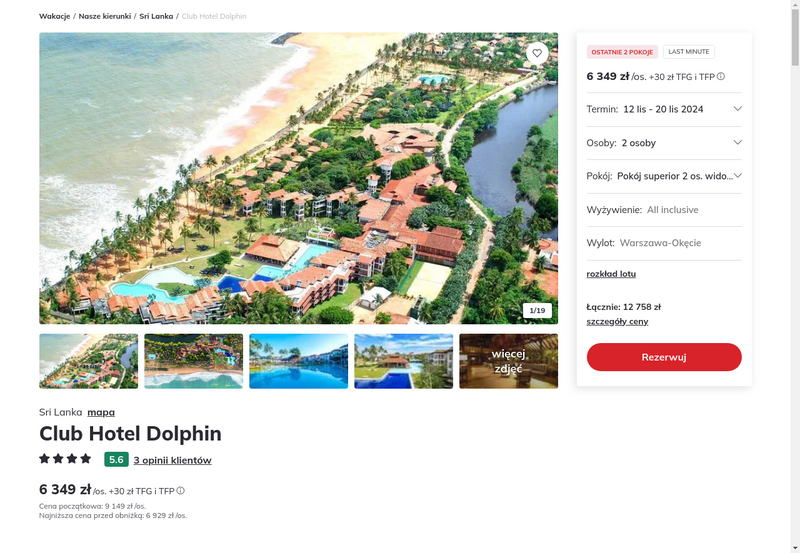The height and width of the screenshot is (553, 800).
Task: Select the third pool thumbnail
Action: [x=298, y=361]
